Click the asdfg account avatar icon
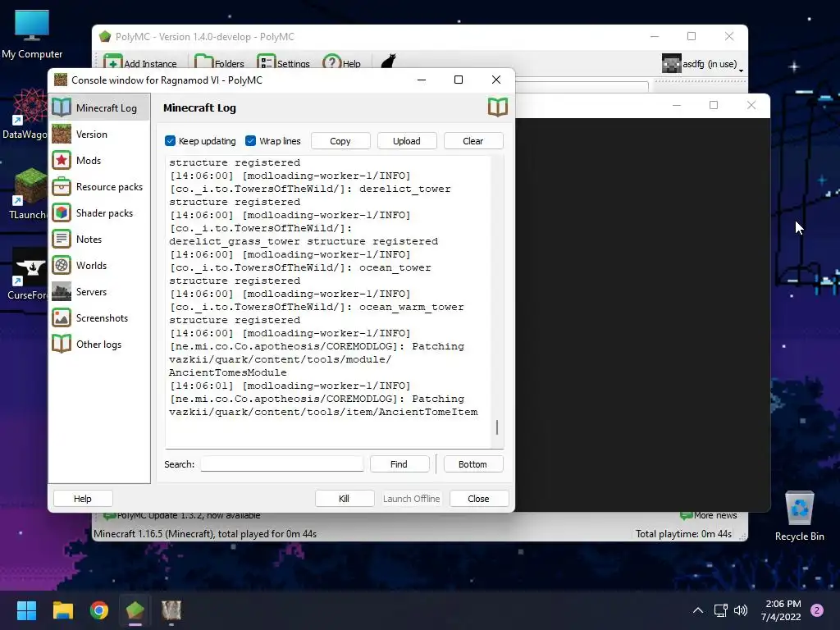The image size is (840, 630). (671, 64)
